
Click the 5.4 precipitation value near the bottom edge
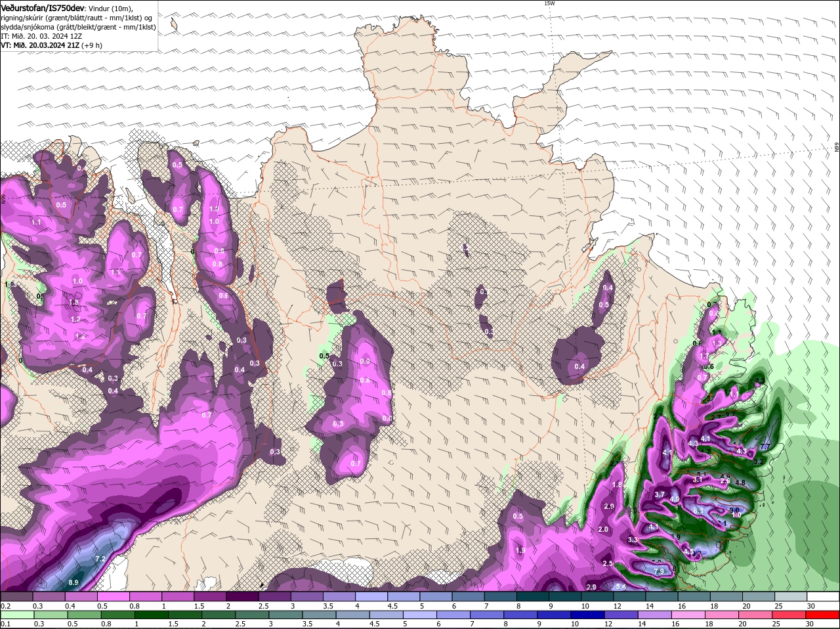click(x=621, y=586)
